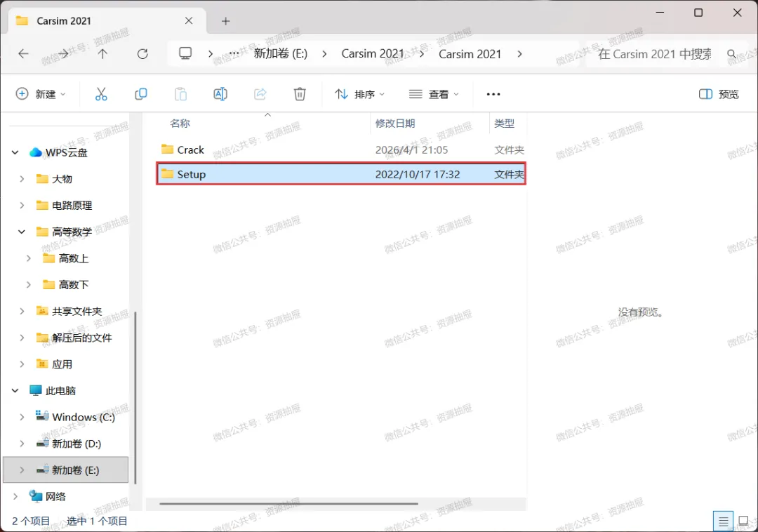This screenshot has height=532, width=758.
Task: Expand chevron after last Carsim 2021 breadcrumb
Action: pos(519,53)
